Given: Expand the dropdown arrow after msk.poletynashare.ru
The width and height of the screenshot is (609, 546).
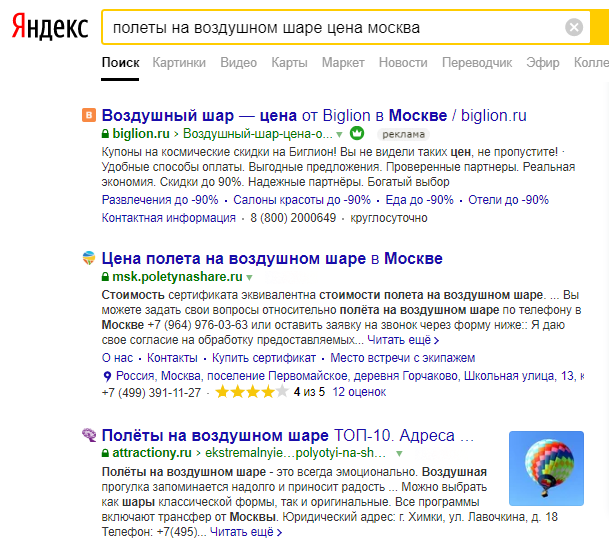Looking at the screenshot, I should (x=249, y=278).
